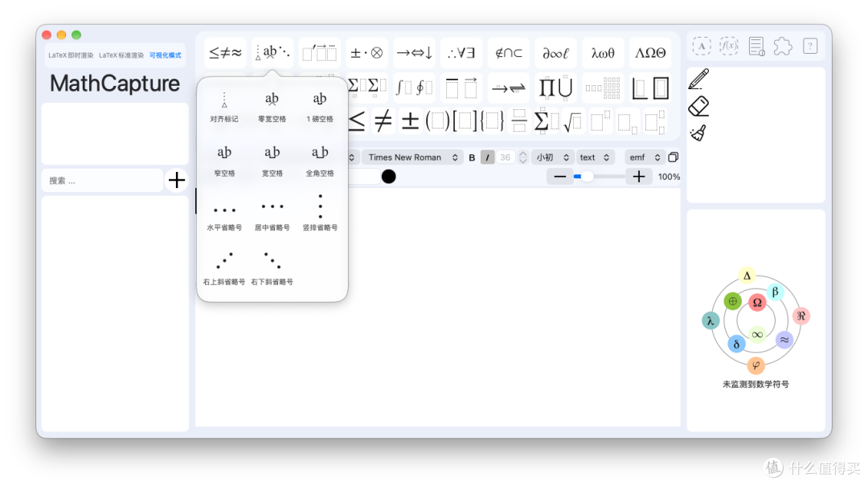Insert 零宽空格 zero-width space
This screenshot has height=486, width=868.
pos(272,108)
